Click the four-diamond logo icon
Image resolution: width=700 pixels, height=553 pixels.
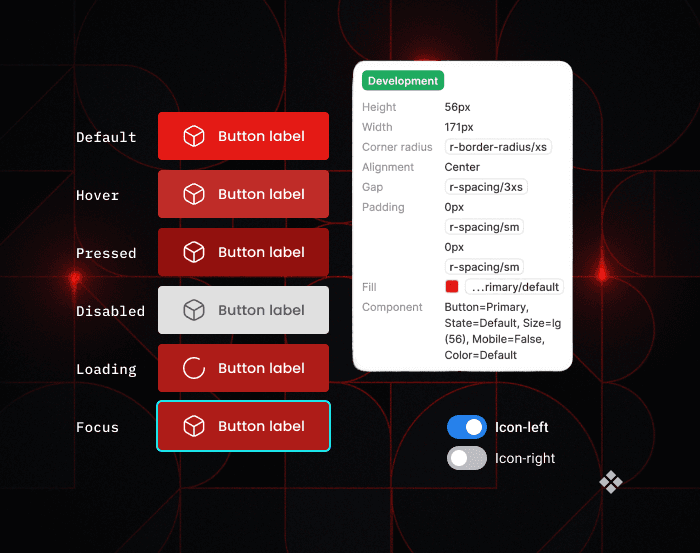pyautogui.click(x=611, y=482)
